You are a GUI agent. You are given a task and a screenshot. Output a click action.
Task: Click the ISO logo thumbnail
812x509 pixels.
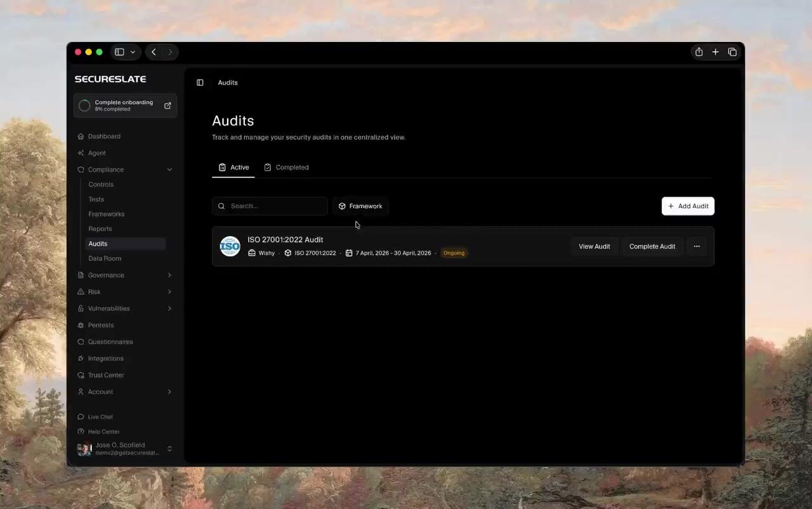230,246
